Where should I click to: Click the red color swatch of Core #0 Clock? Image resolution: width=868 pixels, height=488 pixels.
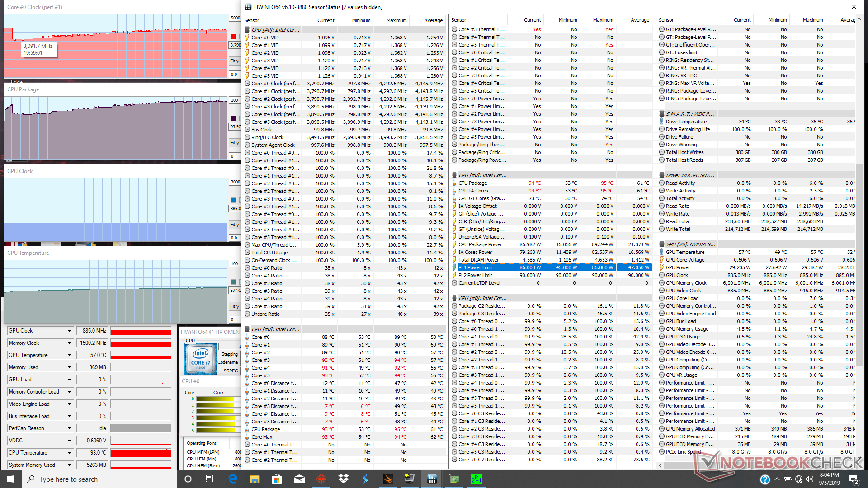point(234,37)
